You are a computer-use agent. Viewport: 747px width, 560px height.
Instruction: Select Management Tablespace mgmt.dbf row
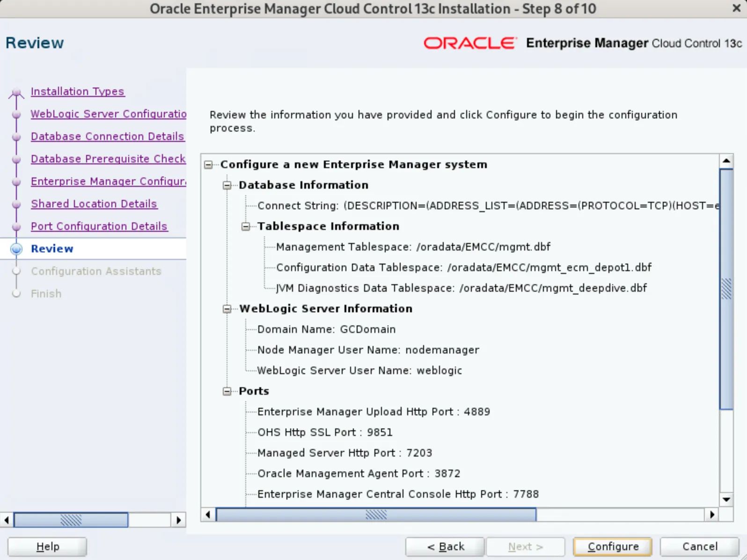pos(413,247)
